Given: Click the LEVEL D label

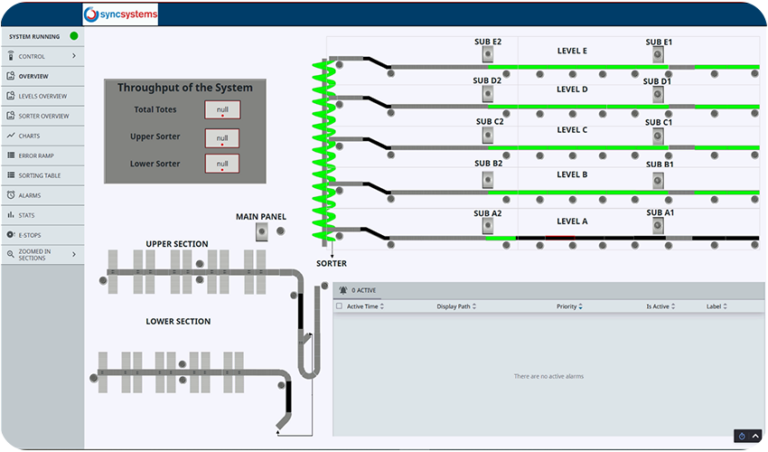Looking at the screenshot, I should pyautogui.click(x=572, y=90).
